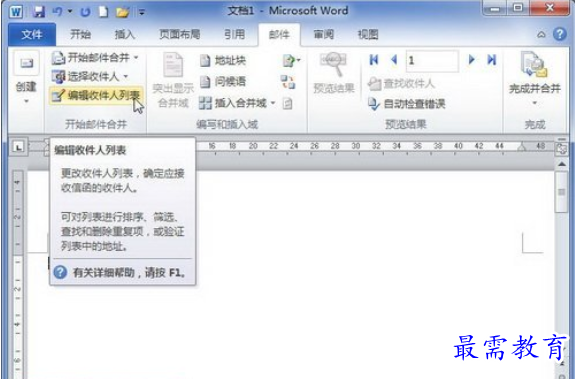
Task: Go to previous record arrow
Action: click(394, 60)
